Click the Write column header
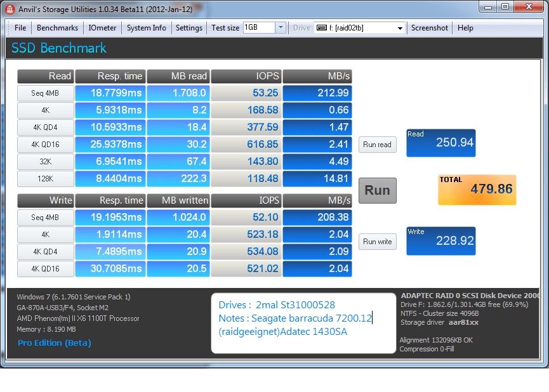The height and width of the screenshot is (392, 549). pyautogui.click(x=46, y=200)
